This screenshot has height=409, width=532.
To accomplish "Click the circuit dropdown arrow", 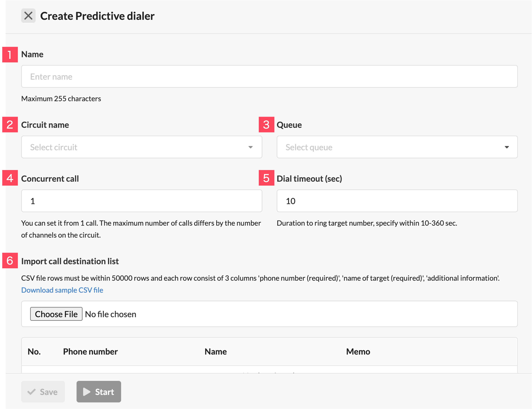I will 250,147.
